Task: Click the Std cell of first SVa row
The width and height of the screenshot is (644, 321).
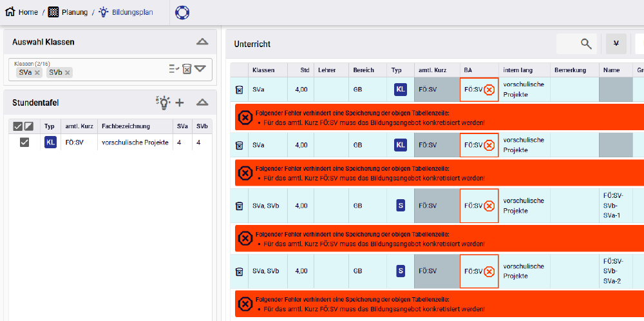Action: click(301, 90)
